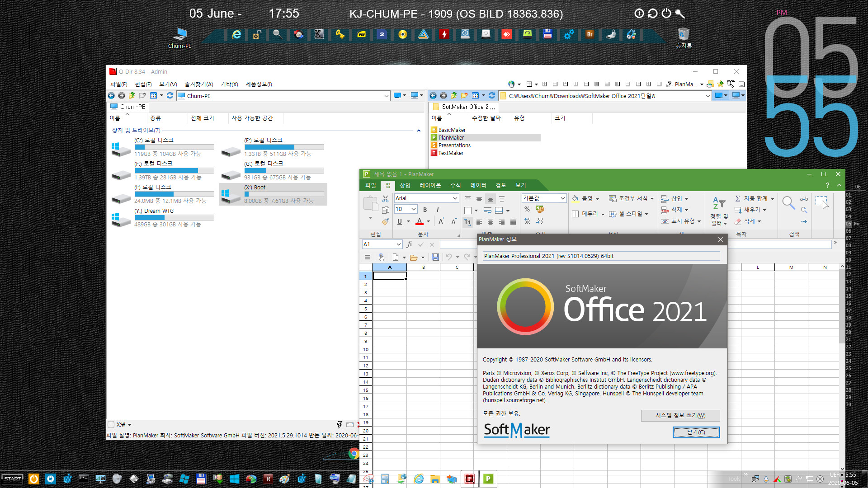Screen dimensions: 868x488
Task: Open the Arial font name dropdown
Action: [x=455, y=198]
